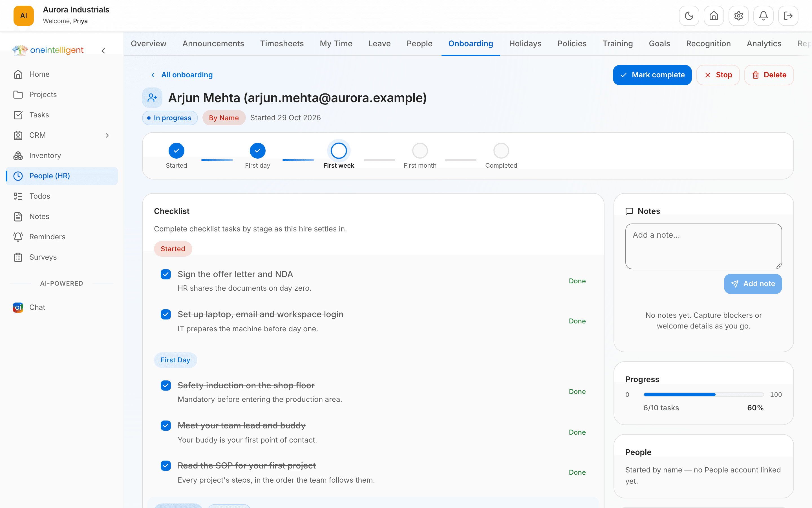This screenshot has height=508, width=812.
Task: Click the Add note button
Action: coord(753,284)
